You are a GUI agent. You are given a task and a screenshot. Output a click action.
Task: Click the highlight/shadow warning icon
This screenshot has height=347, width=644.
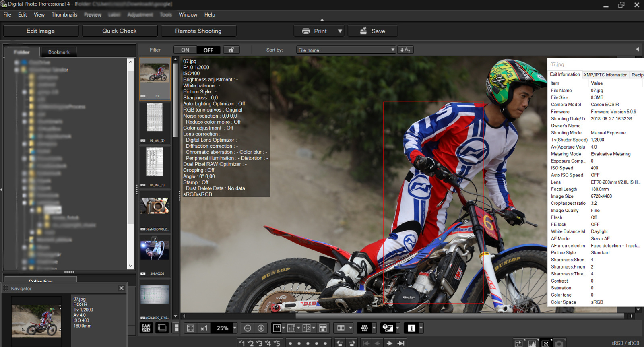coord(388,328)
